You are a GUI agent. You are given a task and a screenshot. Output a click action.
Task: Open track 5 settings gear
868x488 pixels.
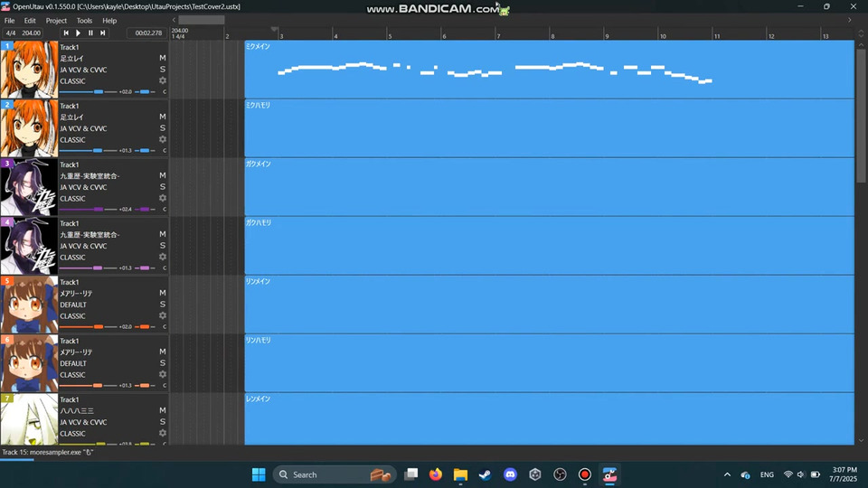tap(162, 315)
